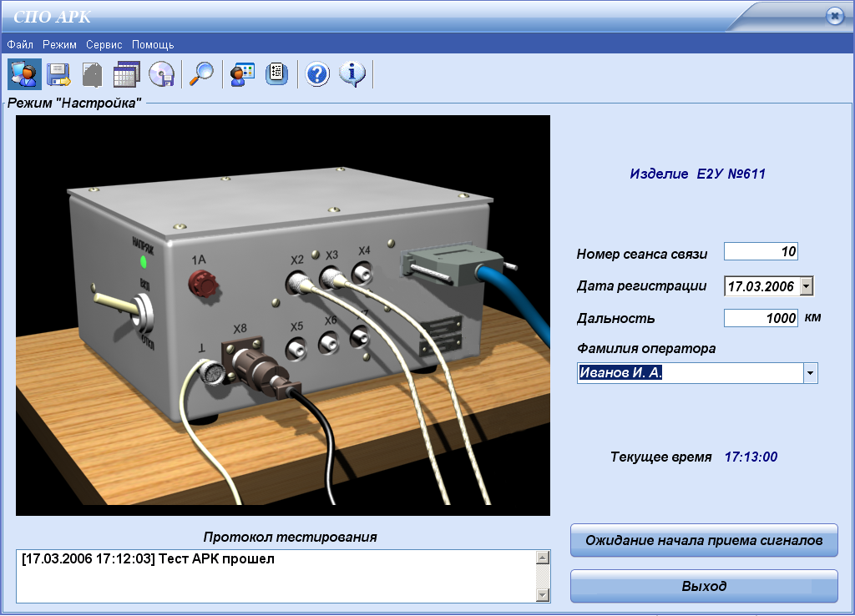Open the Режим menu
Viewport: 855px width, 616px height.
pyautogui.click(x=59, y=44)
